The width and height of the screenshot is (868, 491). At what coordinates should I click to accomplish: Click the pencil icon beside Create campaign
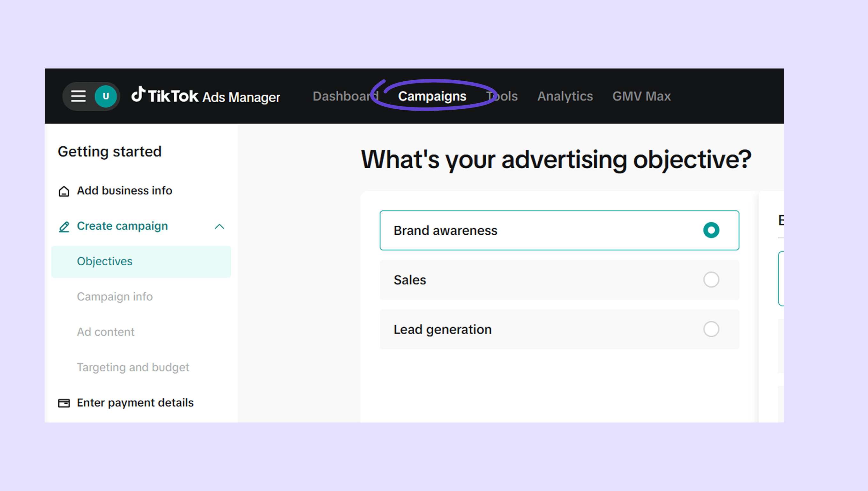pos(64,227)
